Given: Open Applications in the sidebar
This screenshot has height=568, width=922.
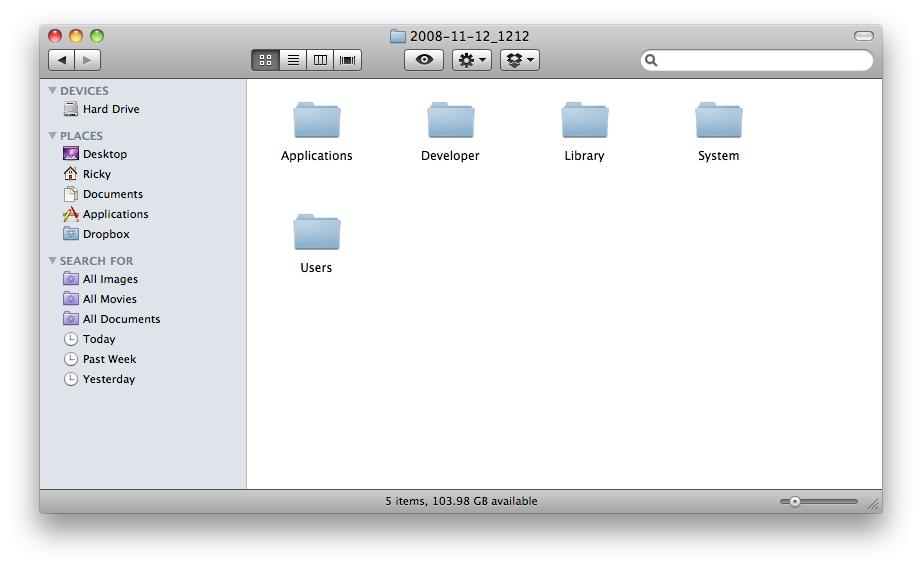Looking at the screenshot, I should 105,214.
